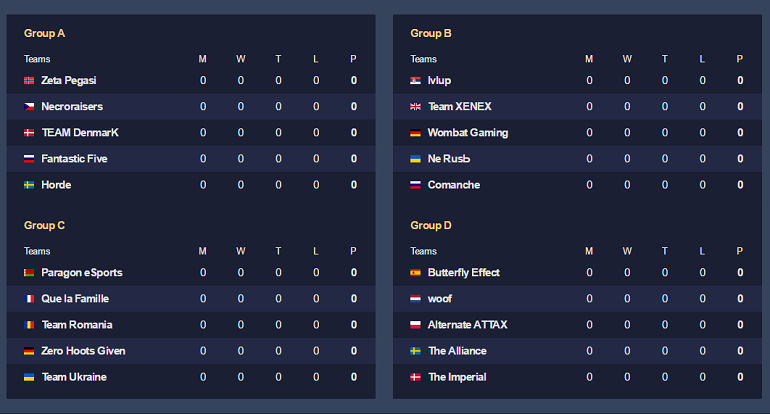Click the Norway flag beside Zeta Pegasi
Screen dimensions: 770x414
(x=29, y=81)
